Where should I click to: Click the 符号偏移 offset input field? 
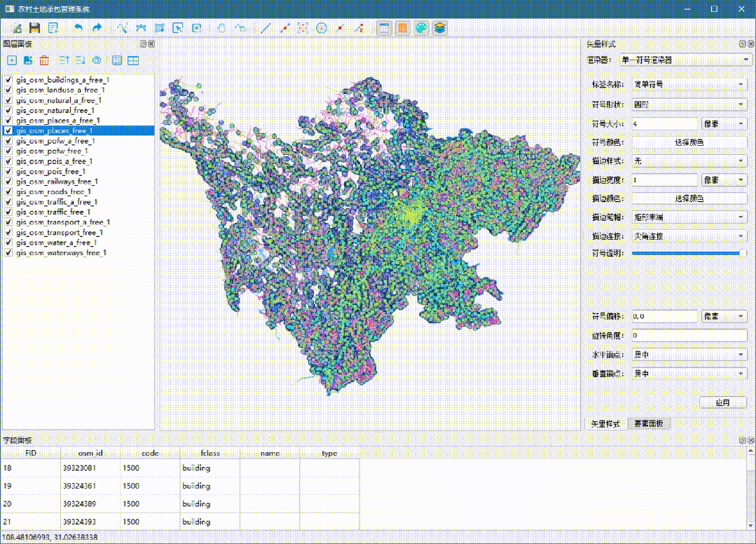[664, 315]
